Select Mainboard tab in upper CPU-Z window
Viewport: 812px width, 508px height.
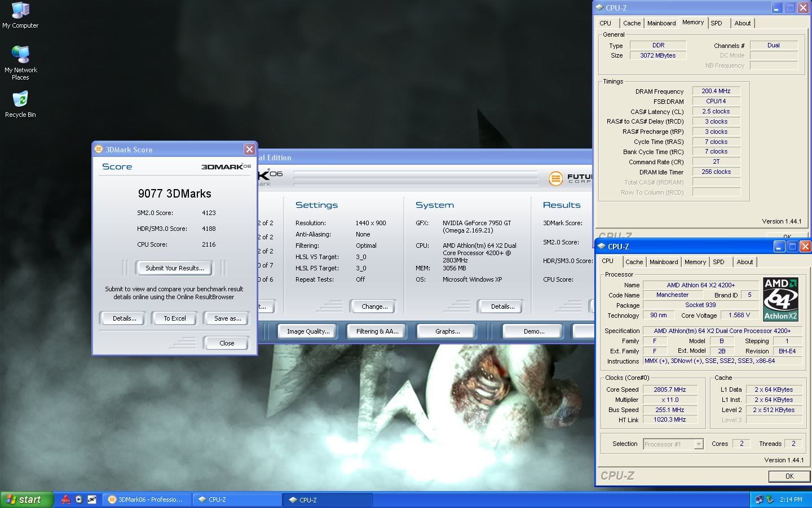[x=661, y=23]
